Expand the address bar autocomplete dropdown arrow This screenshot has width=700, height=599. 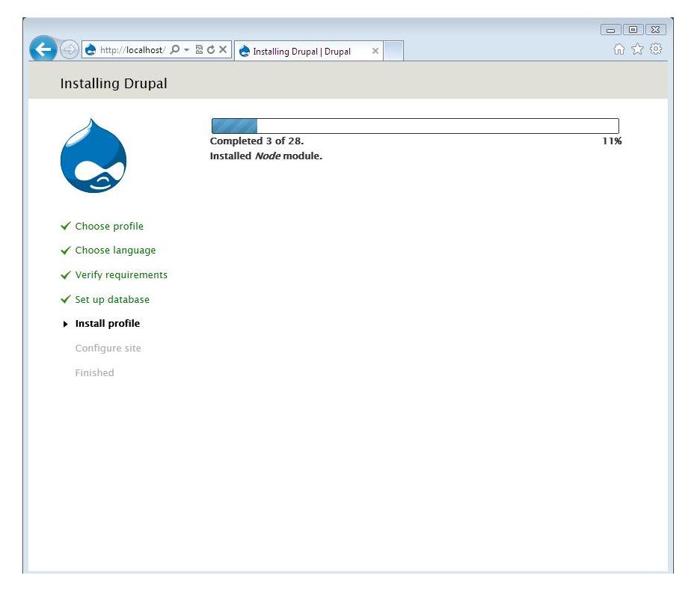pyautogui.click(x=185, y=50)
